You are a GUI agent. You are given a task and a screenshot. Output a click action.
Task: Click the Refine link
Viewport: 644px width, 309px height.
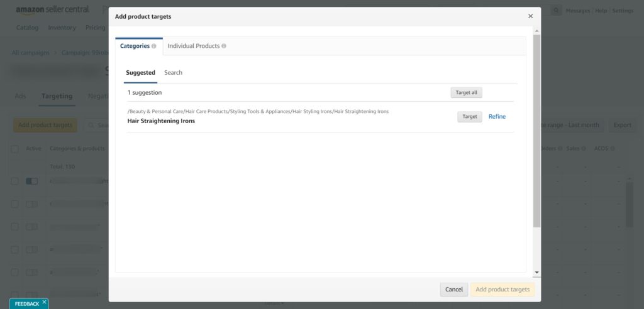(497, 117)
